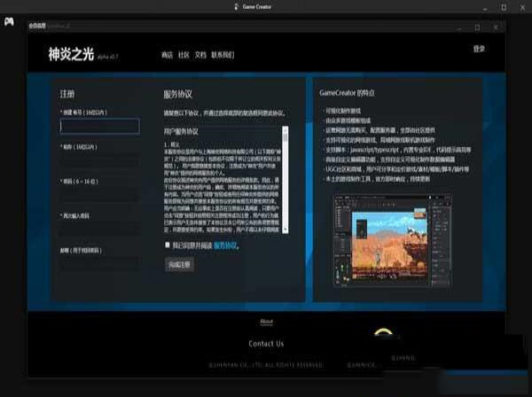Screen dimensions: 532x397
Task: Open the blue 服务协议 link beside the checkbox
Action: (225, 245)
